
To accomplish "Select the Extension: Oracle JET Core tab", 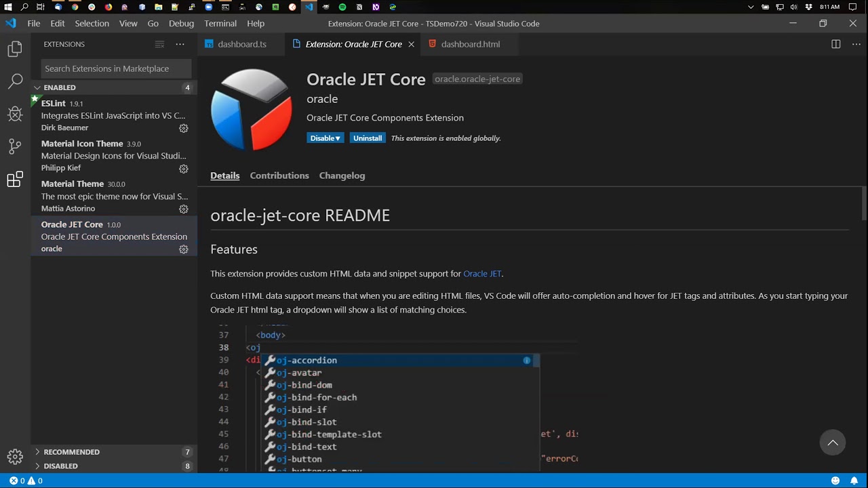I will click(353, 44).
